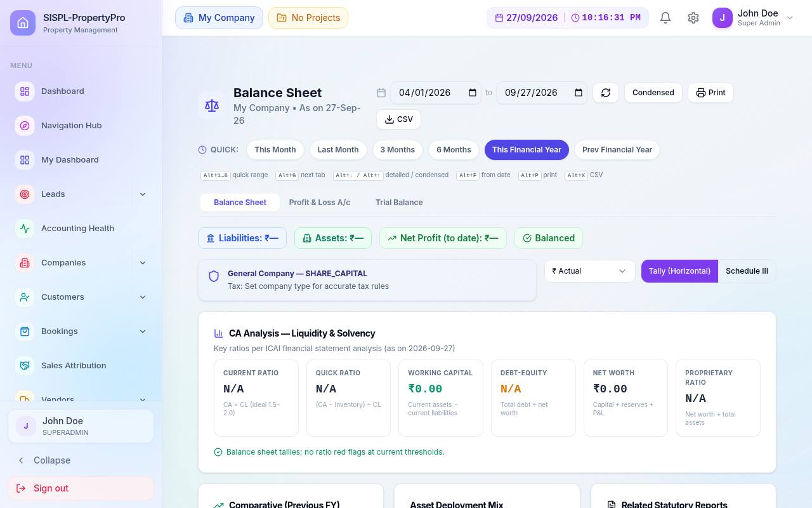The height and width of the screenshot is (508, 812).
Task: Click the Bookings bag icon
Action: [25, 331]
